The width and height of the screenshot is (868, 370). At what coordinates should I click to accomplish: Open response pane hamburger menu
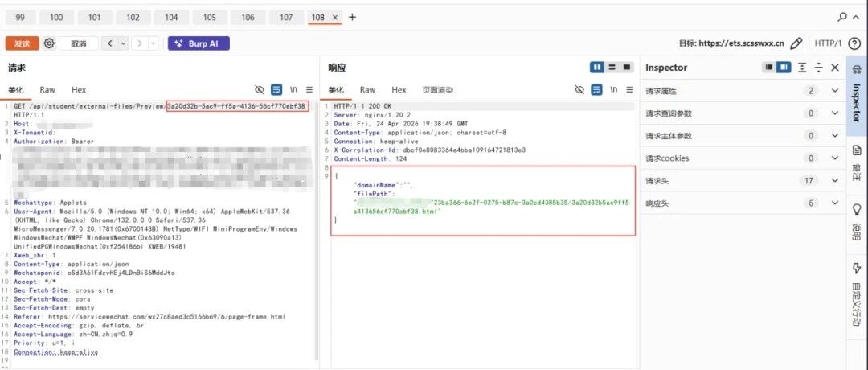point(629,90)
